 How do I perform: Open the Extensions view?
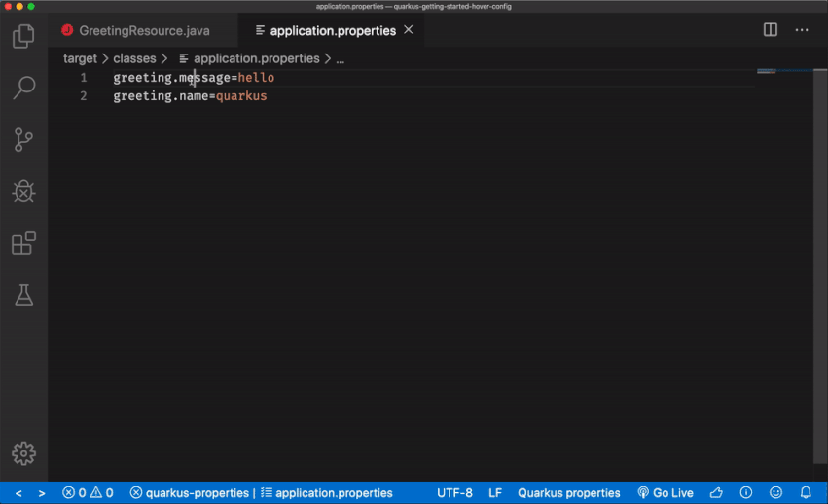(23, 243)
